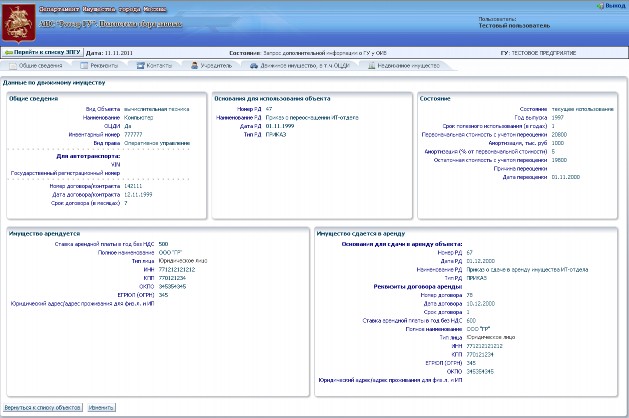Screen dimensions: 629x418
Task: Click the ТЕСТОВОЕ ПРЕДПРИЯТИЕ organization text
Action: [x=544, y=53]
